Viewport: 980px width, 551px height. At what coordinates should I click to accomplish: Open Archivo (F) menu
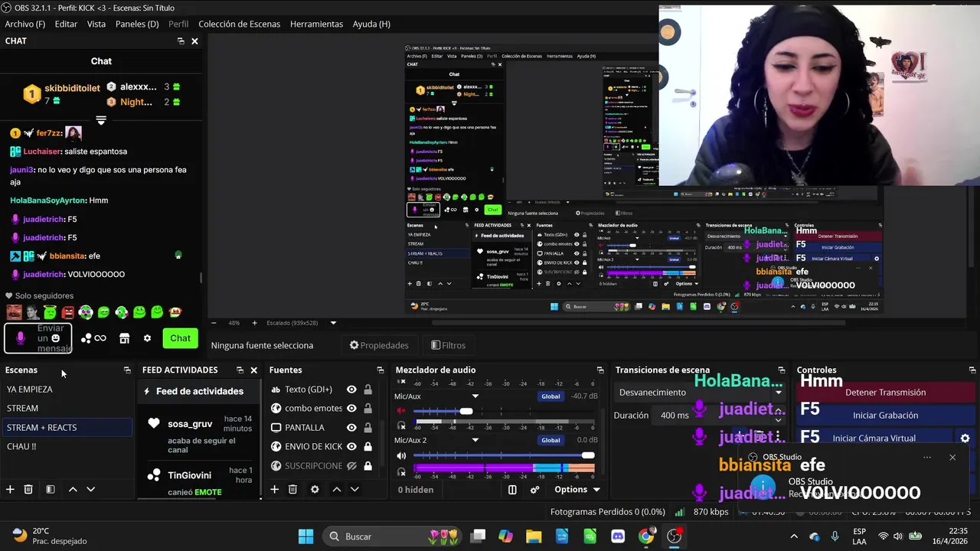(25, 24)
